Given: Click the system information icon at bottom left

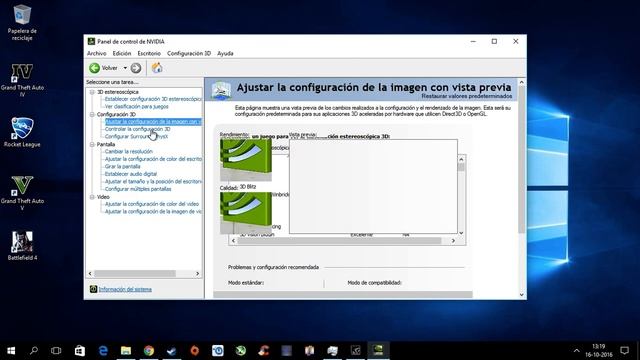Looking at the screenshot, I should (93, 289).
